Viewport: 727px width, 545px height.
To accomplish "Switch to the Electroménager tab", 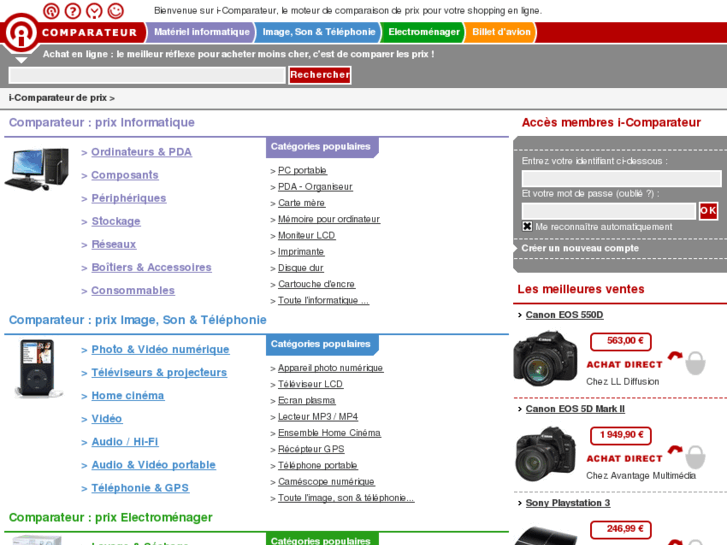I will click(x=423, y=32).
